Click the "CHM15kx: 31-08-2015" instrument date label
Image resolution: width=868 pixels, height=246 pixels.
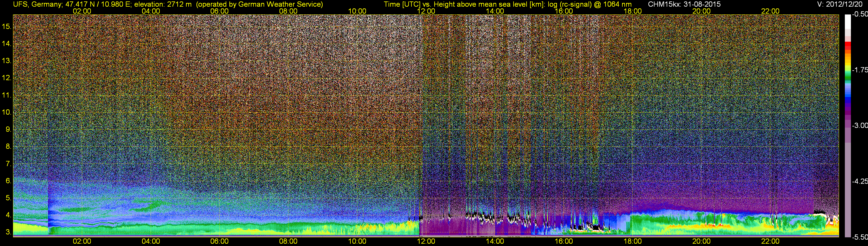tap(684, 4)
